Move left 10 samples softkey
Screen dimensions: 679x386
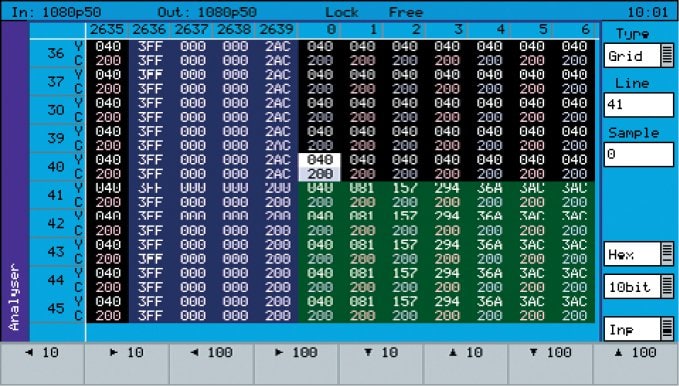(42, 363)
